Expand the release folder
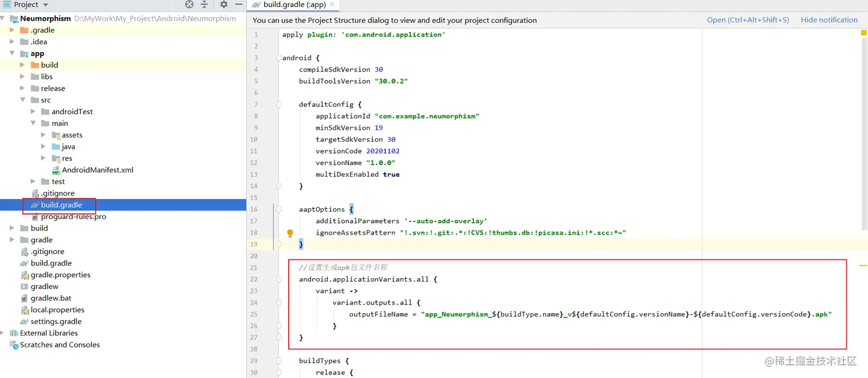 (23, 88)
